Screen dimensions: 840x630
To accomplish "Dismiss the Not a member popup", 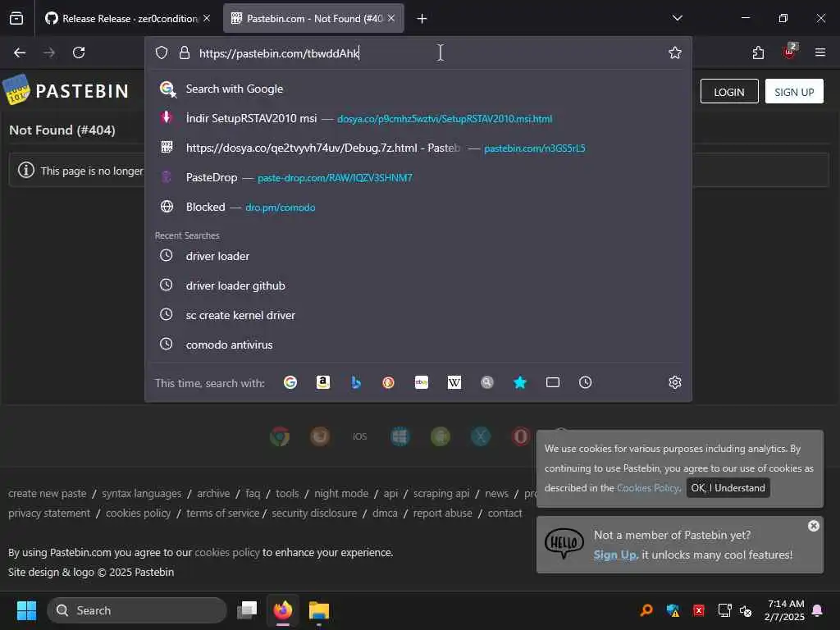I will tap(813, 526).
